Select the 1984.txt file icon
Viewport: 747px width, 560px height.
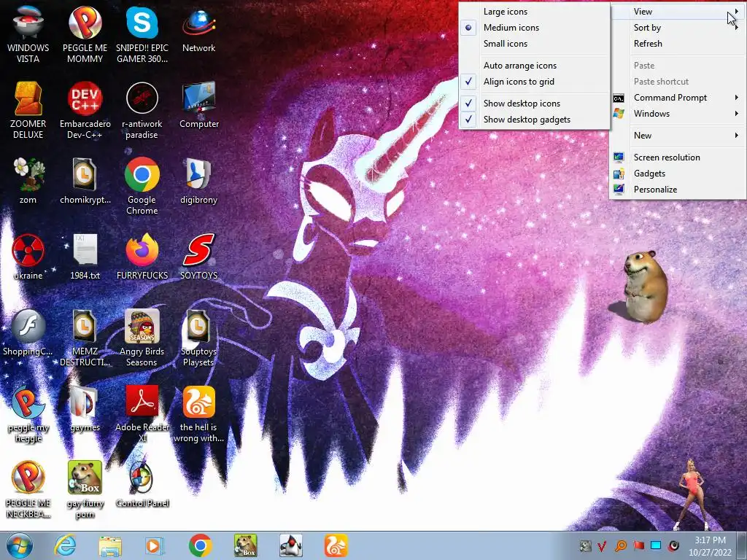coord(85,256)
